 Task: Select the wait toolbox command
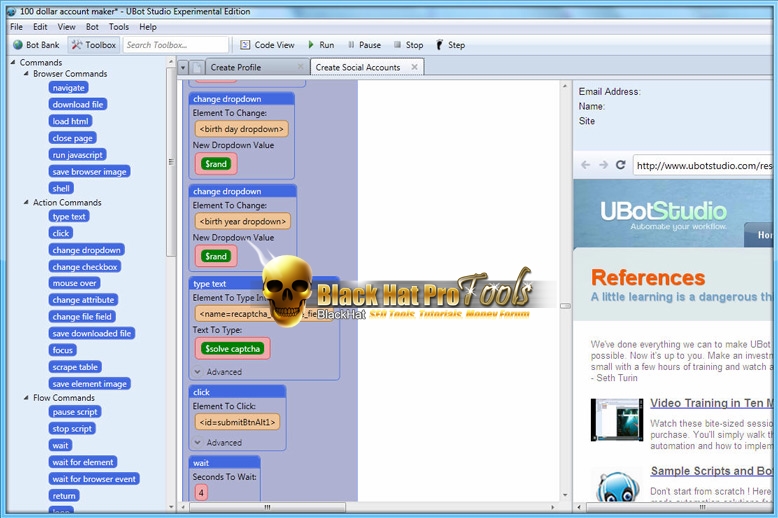pyautogui.click(x=61, y=446)
